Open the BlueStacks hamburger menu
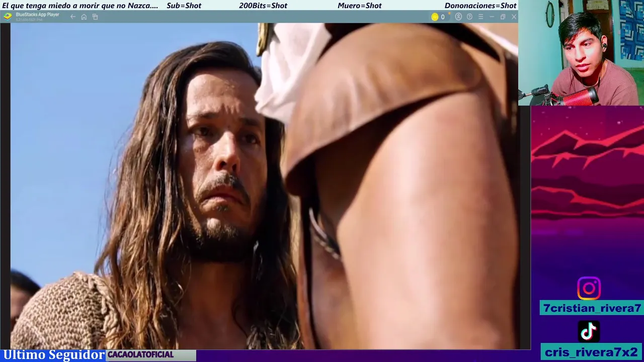This screenshot has height=362, width=644. coord(480,17)
